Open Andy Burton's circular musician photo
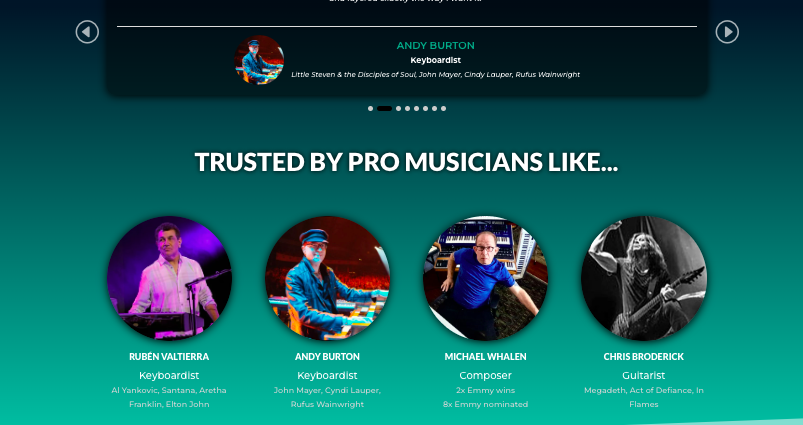803x425 pixels. [x=327, y=278]
